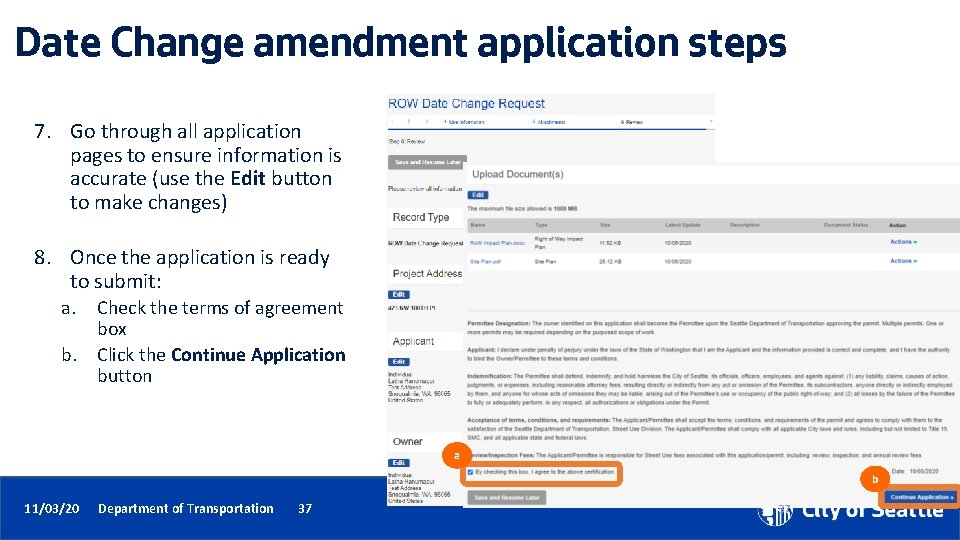This screenshot has height=540, width=960.
Task: Click the City of Seattle logo icon
Action: pos(774,516)
